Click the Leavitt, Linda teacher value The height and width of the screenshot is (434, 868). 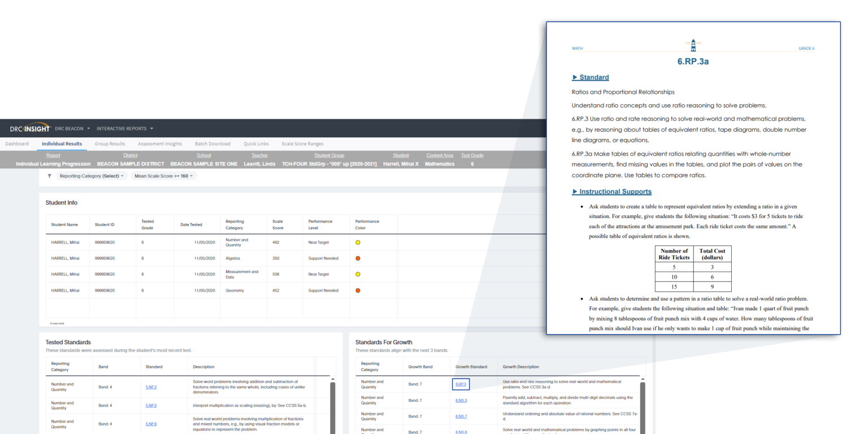(259, 164)
